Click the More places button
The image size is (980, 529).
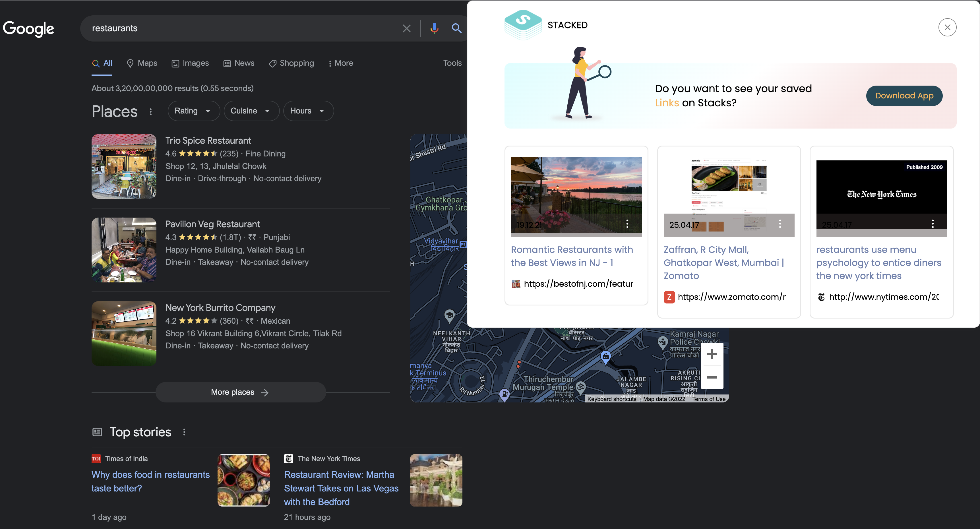pos(240,392)
